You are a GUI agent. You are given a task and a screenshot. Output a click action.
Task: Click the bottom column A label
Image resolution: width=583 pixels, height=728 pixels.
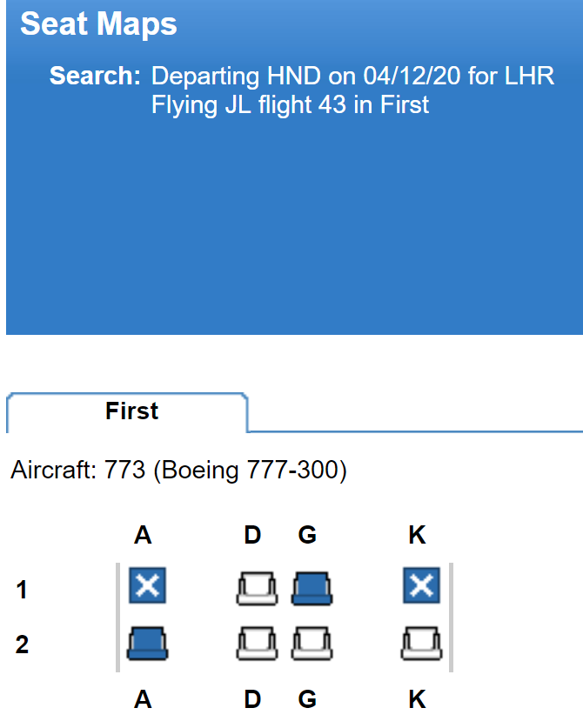coord(143,698)
